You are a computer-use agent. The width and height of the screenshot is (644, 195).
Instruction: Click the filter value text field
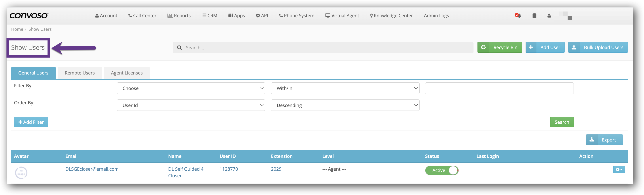pos(499,88)
